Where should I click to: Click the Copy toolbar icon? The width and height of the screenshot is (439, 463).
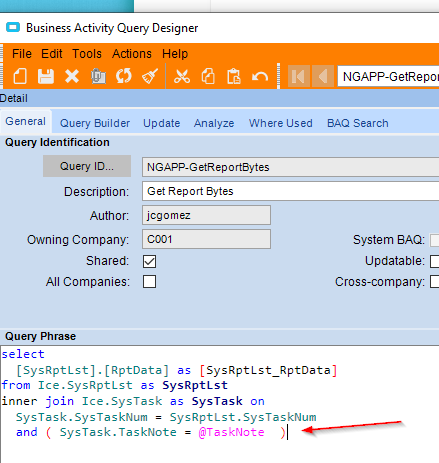click(x=208, y=76)
